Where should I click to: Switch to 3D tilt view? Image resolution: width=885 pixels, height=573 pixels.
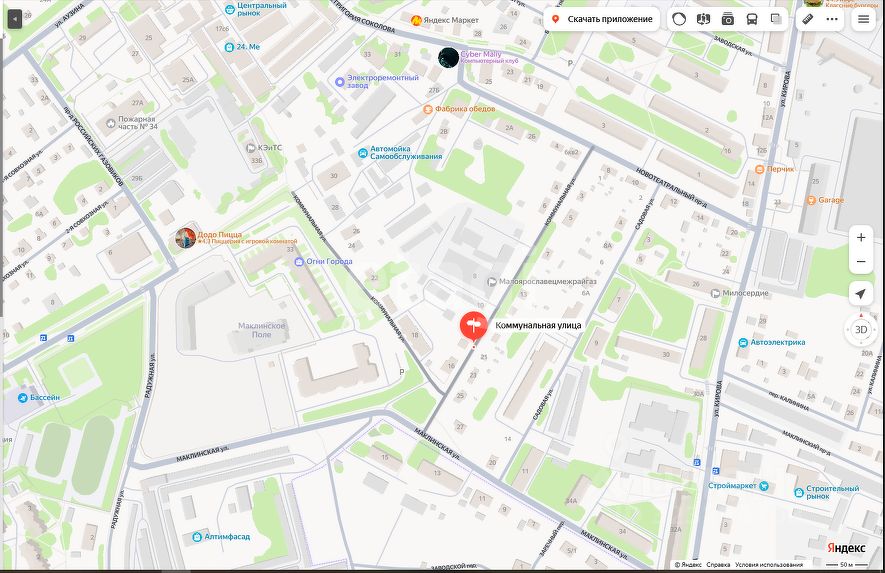pos(861,330)
